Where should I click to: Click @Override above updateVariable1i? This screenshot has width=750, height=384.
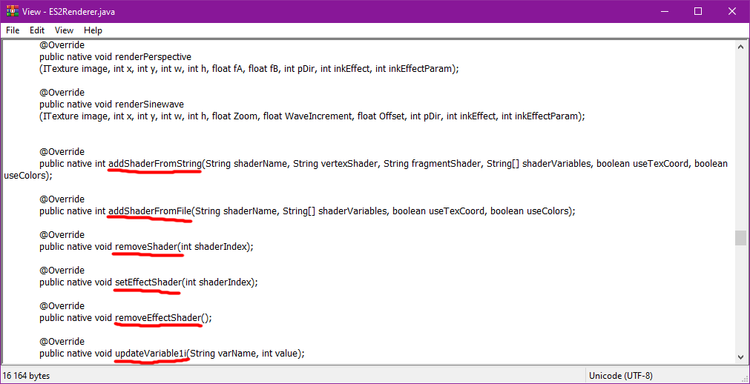click(x=62, y=342)
